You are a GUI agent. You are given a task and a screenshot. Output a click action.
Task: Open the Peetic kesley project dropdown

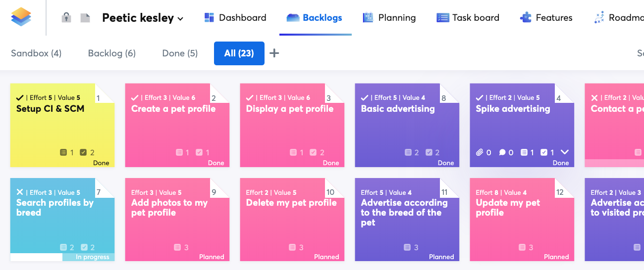[x=143, y=18]
